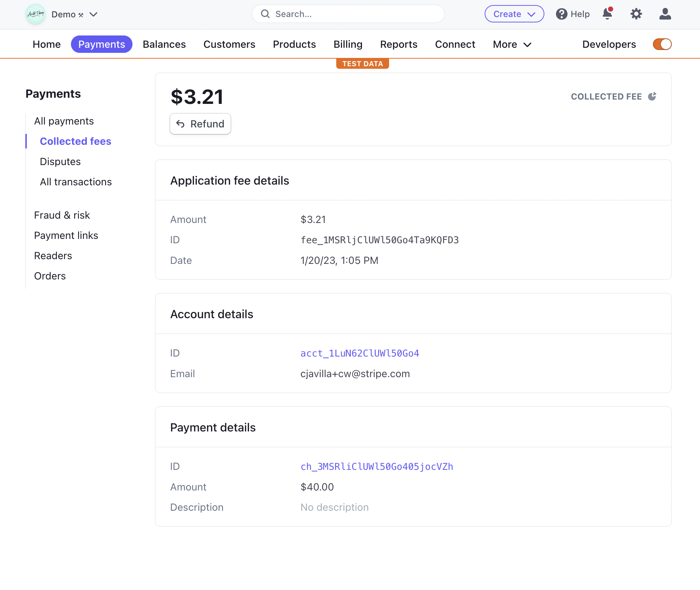Click the Refund button
Screen dimensions: 700x590
click(x=200, y=124)
